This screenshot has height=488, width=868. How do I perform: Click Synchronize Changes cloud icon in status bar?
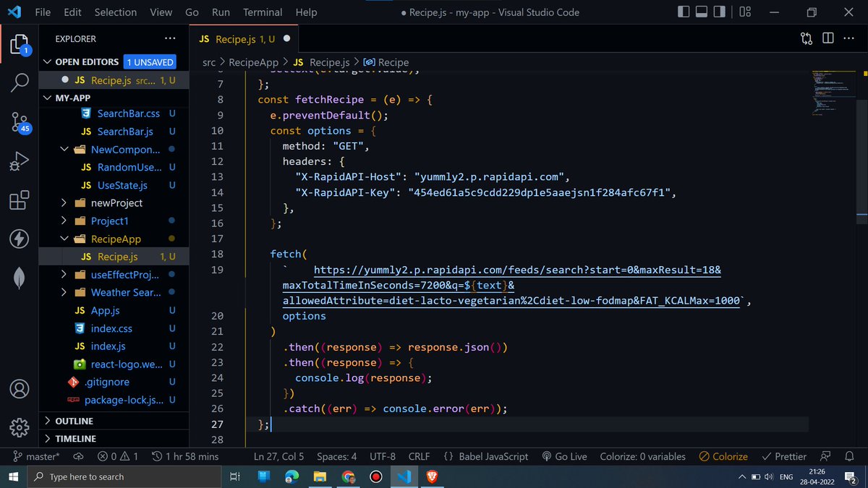pos(78,456)
